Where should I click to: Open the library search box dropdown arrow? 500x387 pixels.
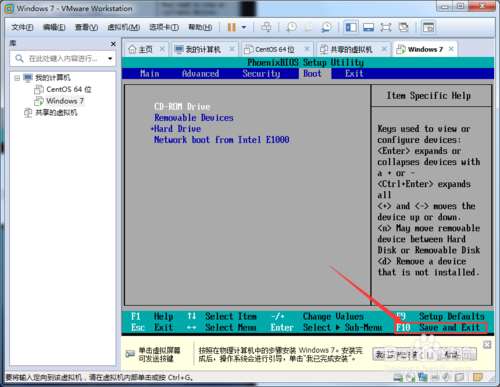[x=110, y=59]
